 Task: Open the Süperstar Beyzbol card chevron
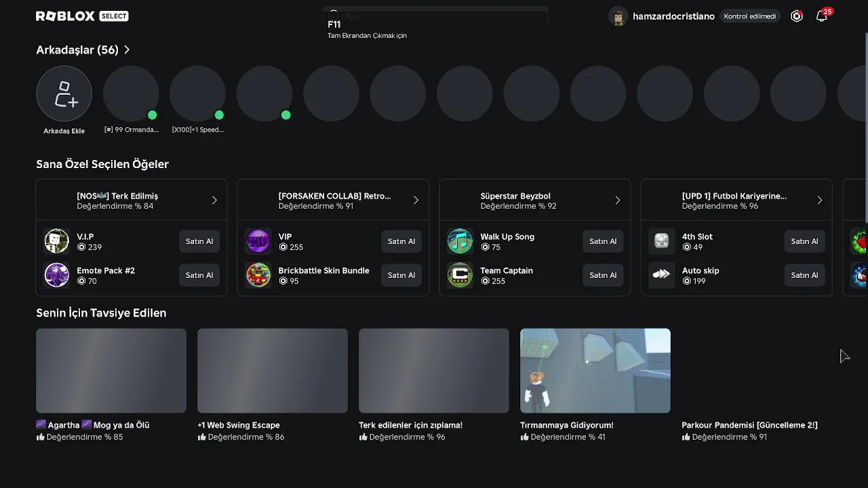617,201
